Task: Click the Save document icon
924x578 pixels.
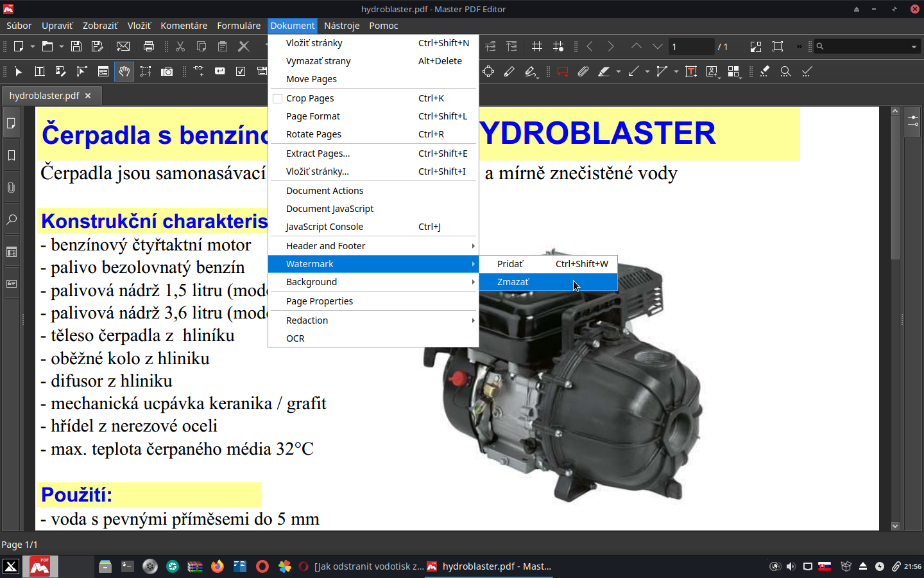Action: coord(76,46)
